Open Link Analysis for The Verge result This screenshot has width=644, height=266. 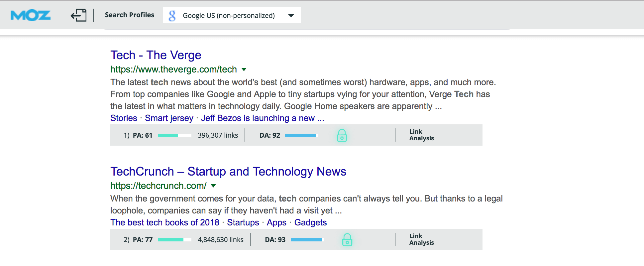pos(421,135)
